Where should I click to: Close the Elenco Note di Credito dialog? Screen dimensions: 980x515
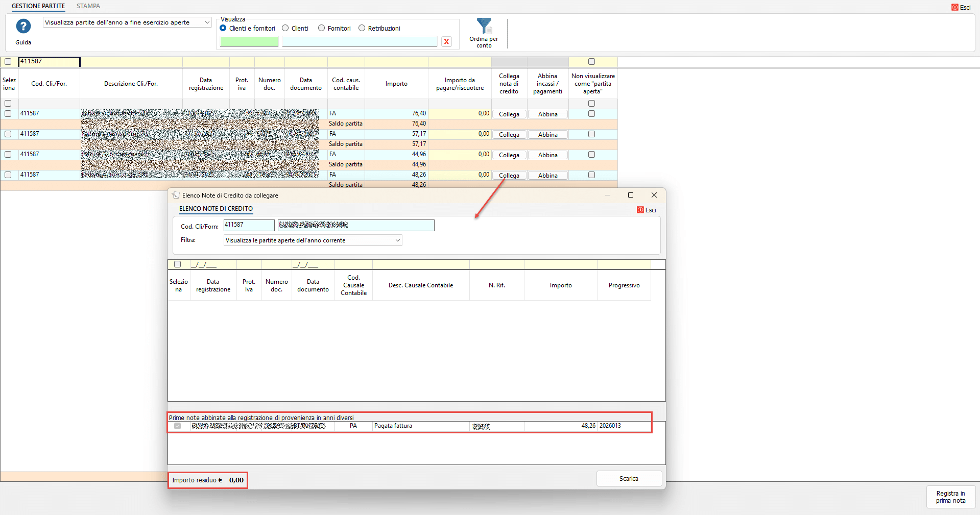click(654, 195)
